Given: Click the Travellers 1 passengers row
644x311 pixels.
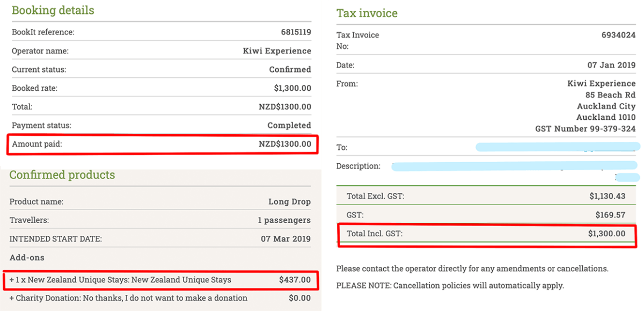Looking at the screenshot, I should 161,220.
